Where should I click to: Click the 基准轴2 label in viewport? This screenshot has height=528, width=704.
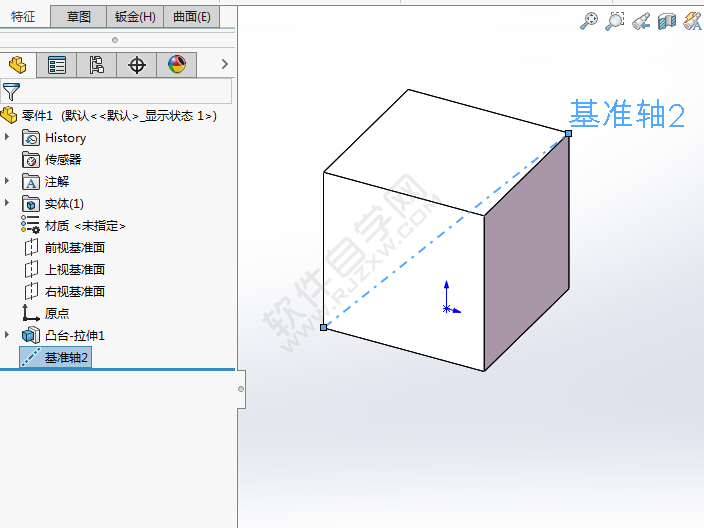click(x=627, y=114)
